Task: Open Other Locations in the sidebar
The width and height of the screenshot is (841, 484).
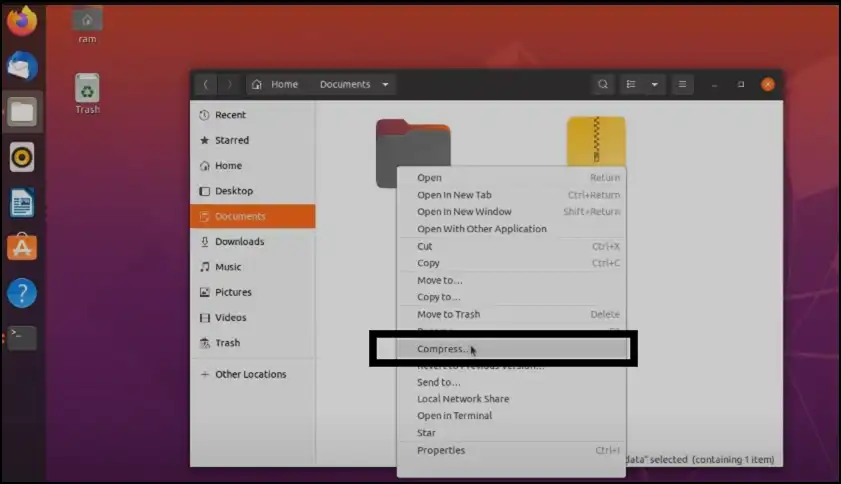Action: coord(253,374)
